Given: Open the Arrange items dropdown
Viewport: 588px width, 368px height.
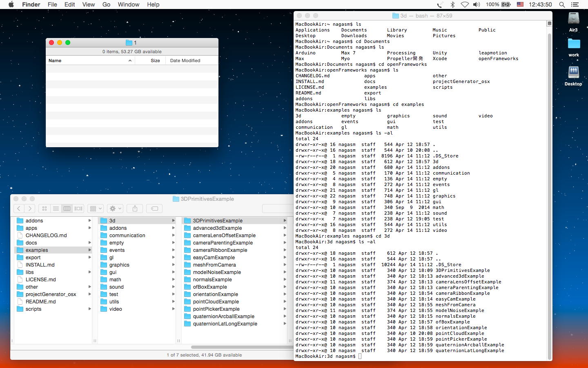Looking at the screenshot, I should pos(95,209).
